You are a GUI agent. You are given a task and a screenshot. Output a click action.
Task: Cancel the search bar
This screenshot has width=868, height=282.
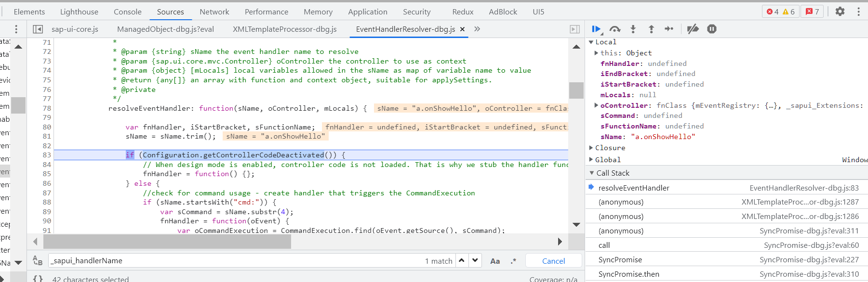pyautogui.click(x=553, y=261)
